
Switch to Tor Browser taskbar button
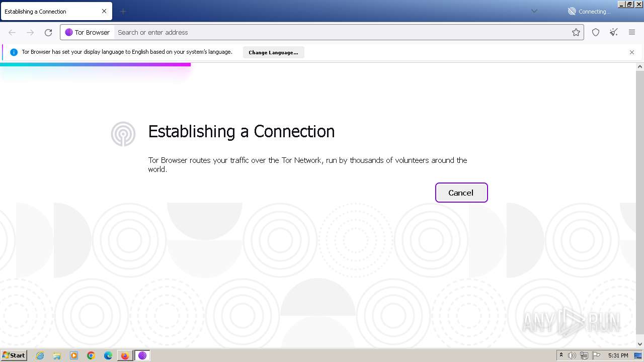142,355
